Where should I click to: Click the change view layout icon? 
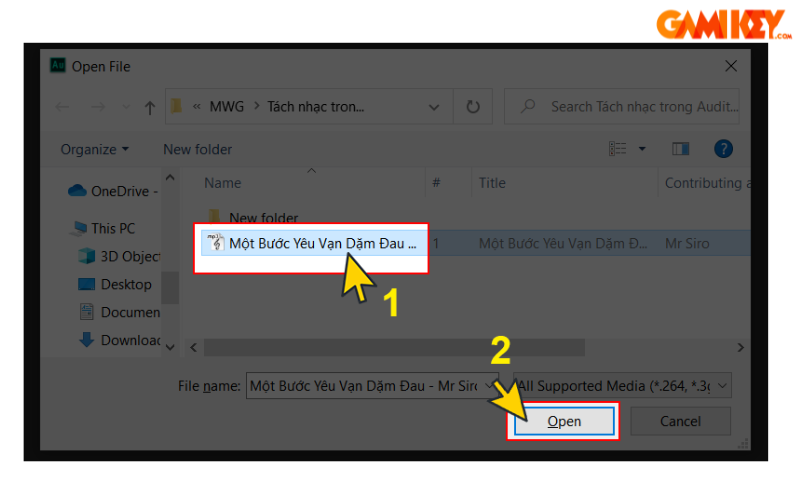click(617, 149)
